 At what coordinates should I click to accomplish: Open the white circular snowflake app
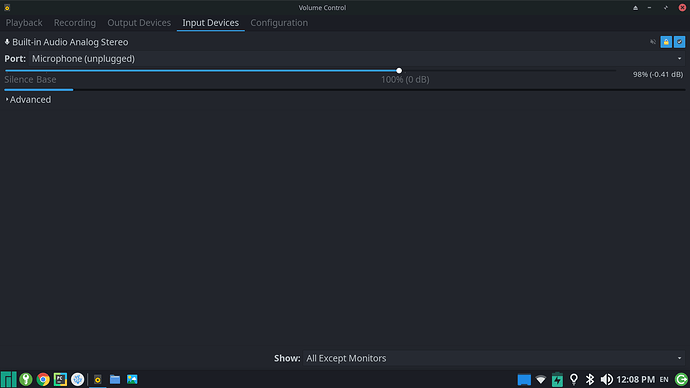click(77, 379)
